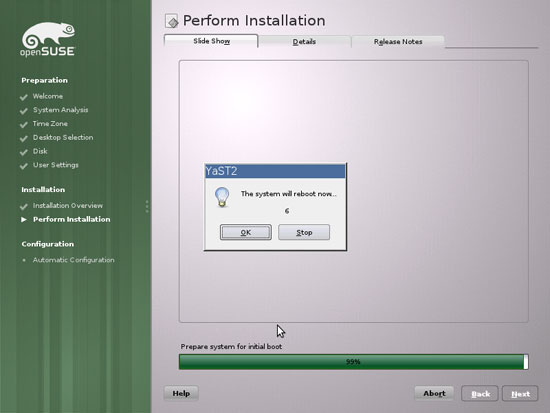This screenshot has width=550, height=413.
Task: Abort the installation
Action: 434,393
